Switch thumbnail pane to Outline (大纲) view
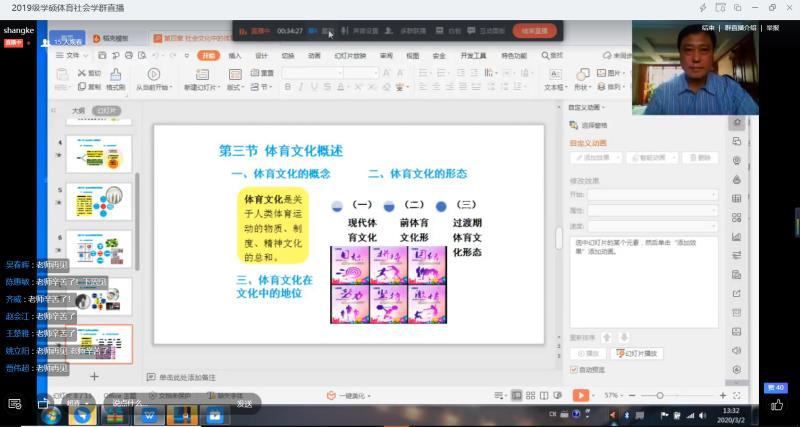Viewport: 800px width, 427px height. tap(78, 111)
